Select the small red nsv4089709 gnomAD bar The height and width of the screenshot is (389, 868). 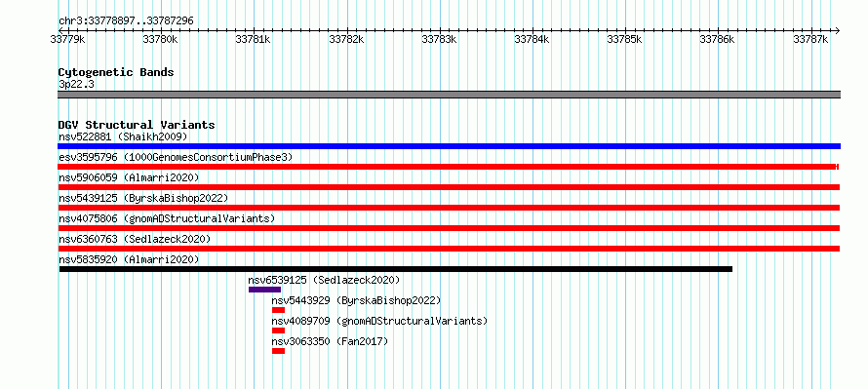pyautogui.click(x=279, y=331)
